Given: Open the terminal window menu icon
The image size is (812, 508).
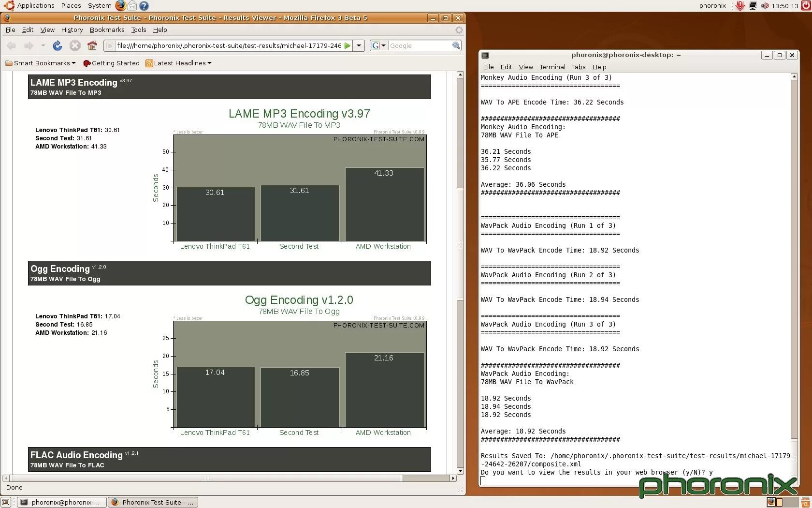Looking at the screenshot, I should 485,55.
